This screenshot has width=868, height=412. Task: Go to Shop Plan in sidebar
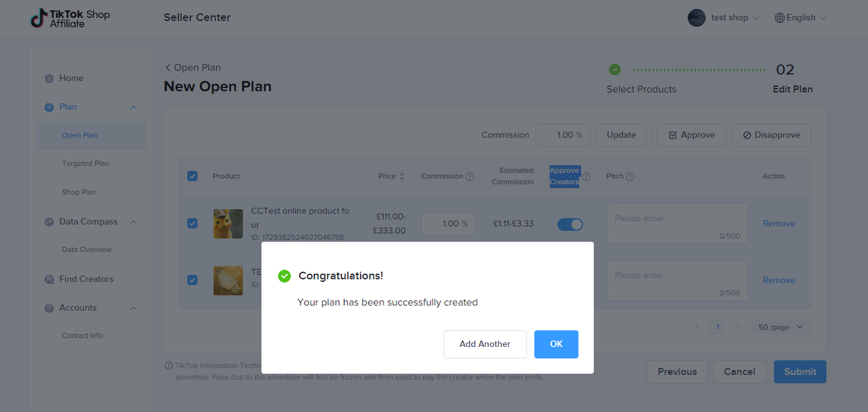click(x=79, y=192)
